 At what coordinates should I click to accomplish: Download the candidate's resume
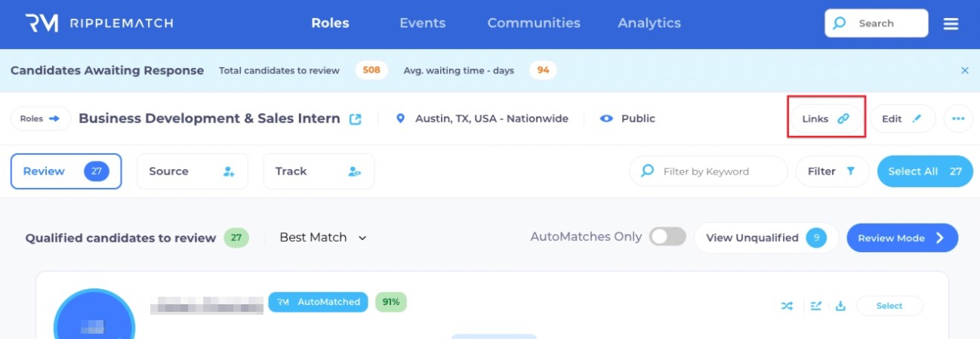tap(840, 306)
